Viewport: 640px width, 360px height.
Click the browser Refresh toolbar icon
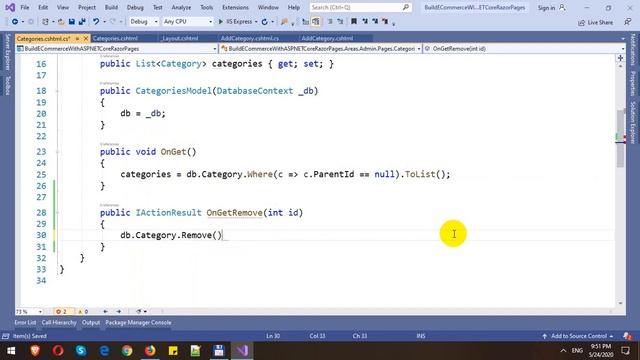point(264,22)
